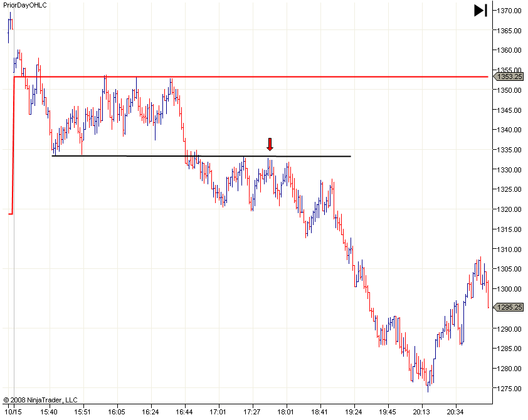Image resolution: width=528 pixels, height=420 pixels.
Task: Select the PriorDayOHLC indicator label
Action: pyautogui.click(x=25, y=5)
